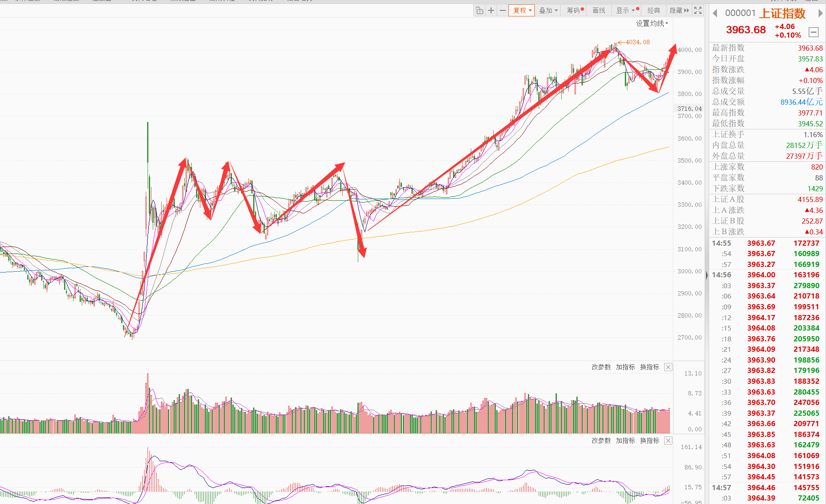Click the 4000.00 price axis label
The width and height of the screenshot is (826, 504).
point(690,50)
